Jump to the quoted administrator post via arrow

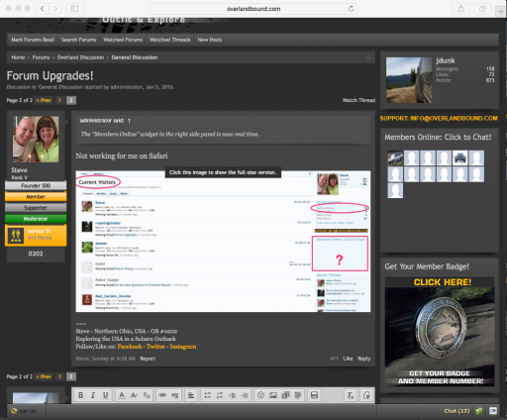pyautogui.click(x=129, y=121)
